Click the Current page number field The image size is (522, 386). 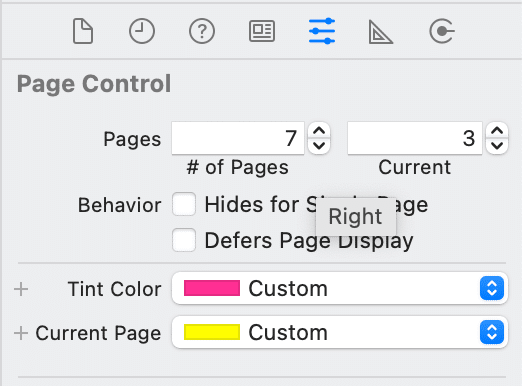(415, 138)
